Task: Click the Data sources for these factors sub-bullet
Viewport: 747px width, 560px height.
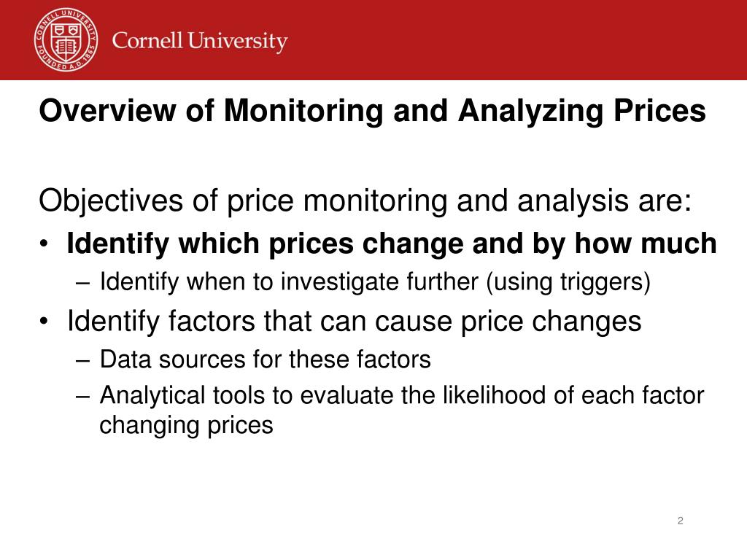Action: [x=266, y=359]
